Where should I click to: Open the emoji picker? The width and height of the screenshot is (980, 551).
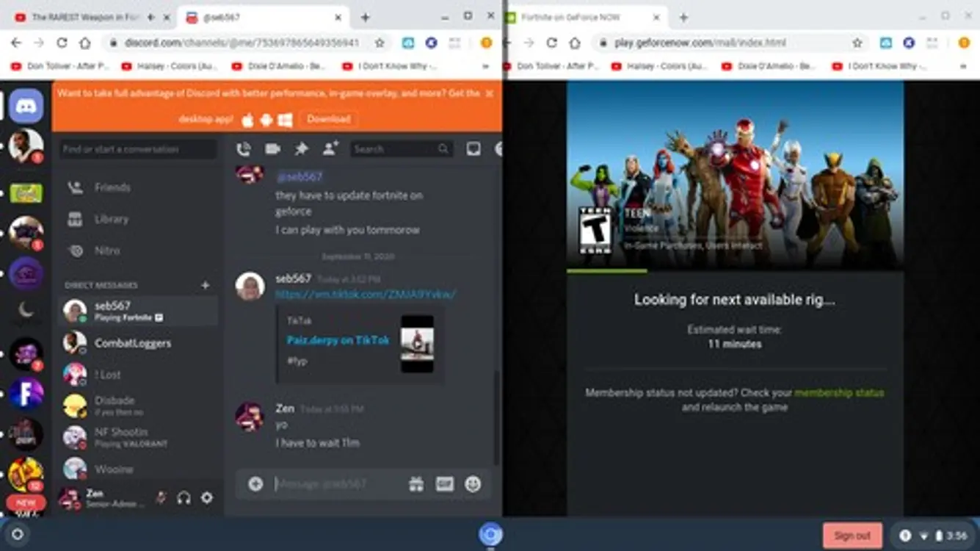click(x=473, y=483)
